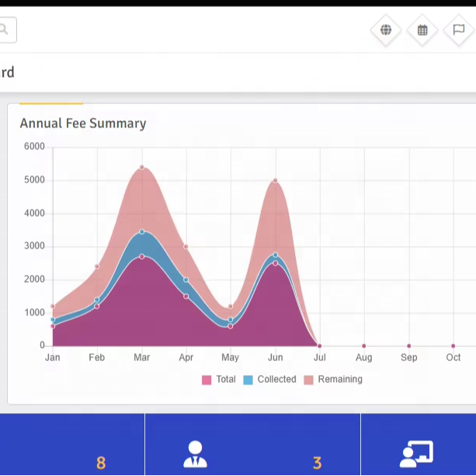476x476 pixels.
Task: Click the Total data point at Aug
Action: click(364, 346)
